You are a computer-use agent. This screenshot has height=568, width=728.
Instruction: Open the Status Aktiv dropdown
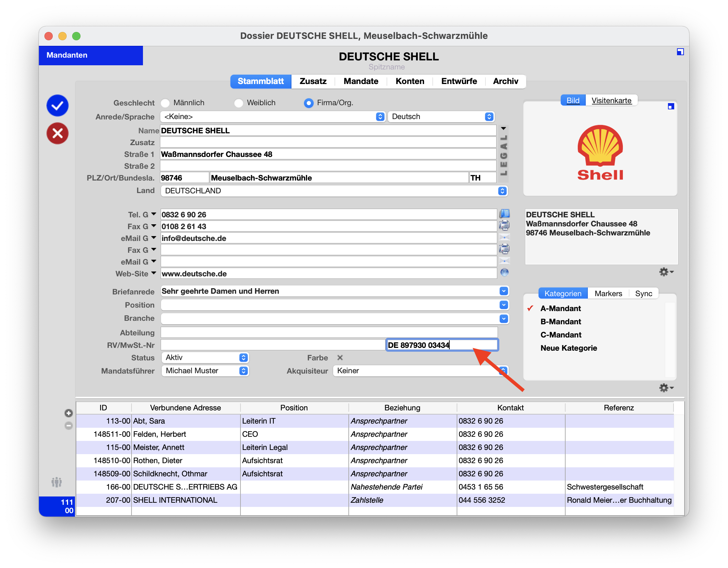pos(205,358)
